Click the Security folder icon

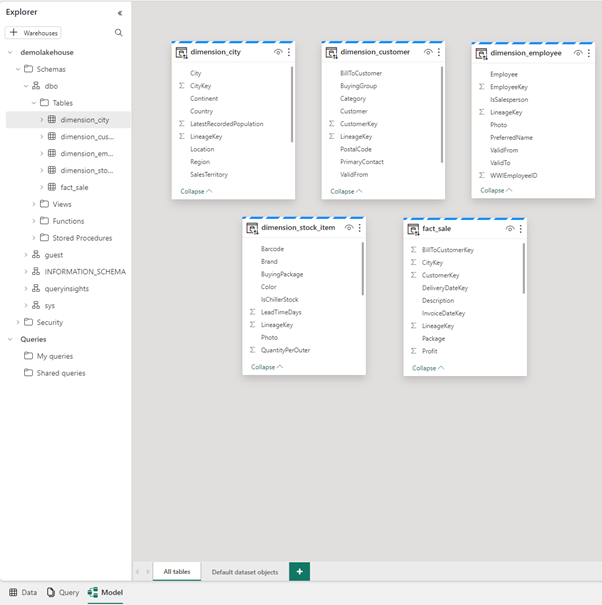(x=29, y=322)
